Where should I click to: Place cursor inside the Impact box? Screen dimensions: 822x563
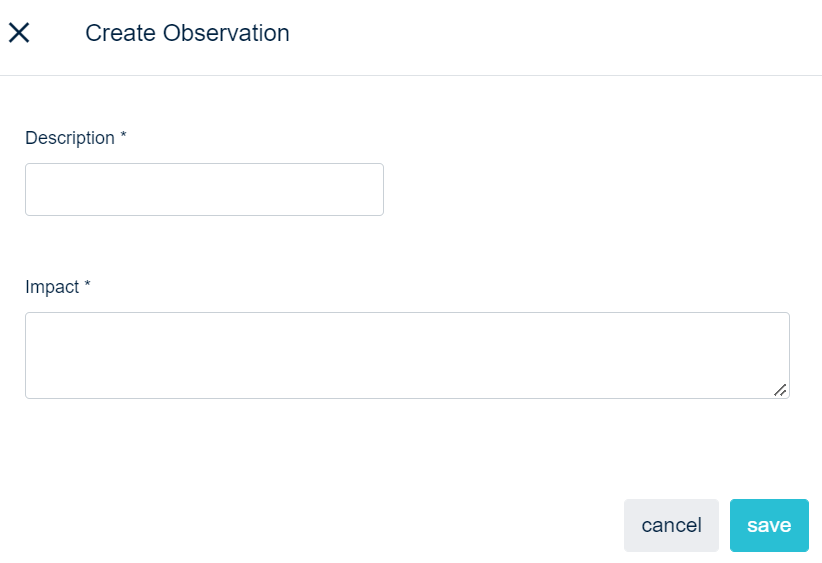(x=407, y=355)
